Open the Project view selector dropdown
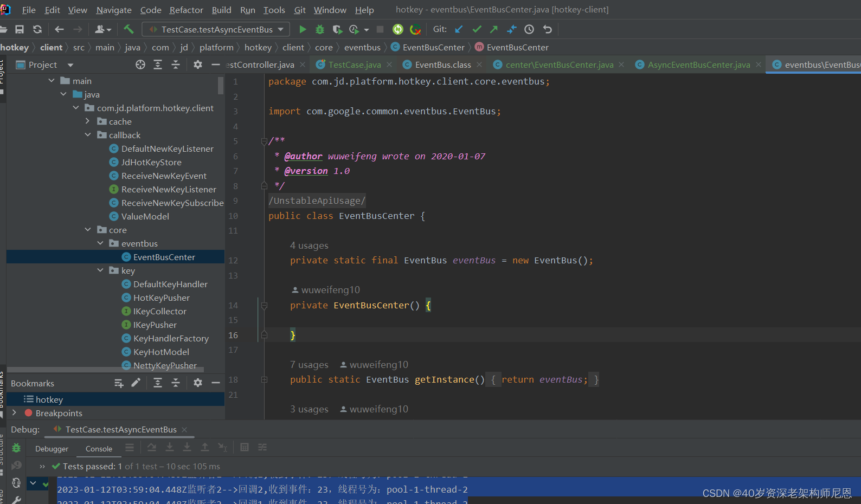This screenshot has width=861, height=504. click(x=70, y=65)
